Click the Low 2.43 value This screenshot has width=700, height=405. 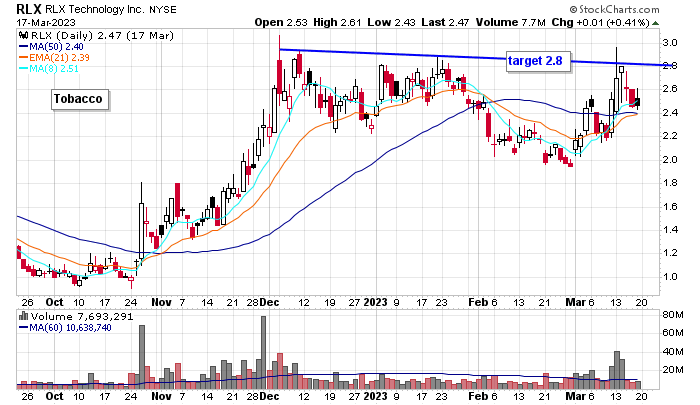pyautogui.click(x=392, y=22)
